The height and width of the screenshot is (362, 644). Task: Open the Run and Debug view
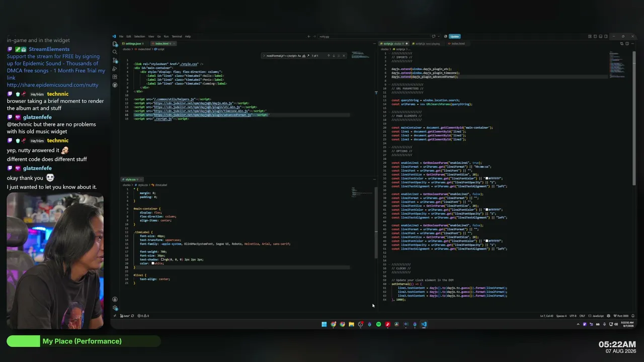click(x=115, y=68)
